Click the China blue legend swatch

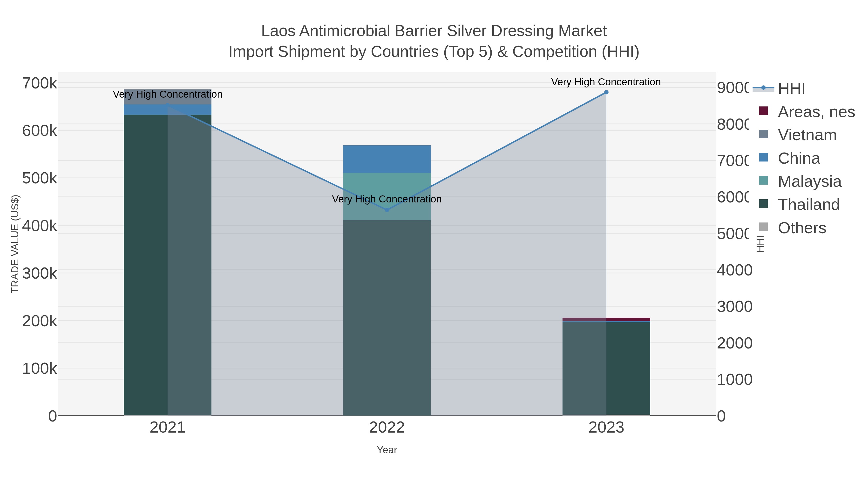763,157
